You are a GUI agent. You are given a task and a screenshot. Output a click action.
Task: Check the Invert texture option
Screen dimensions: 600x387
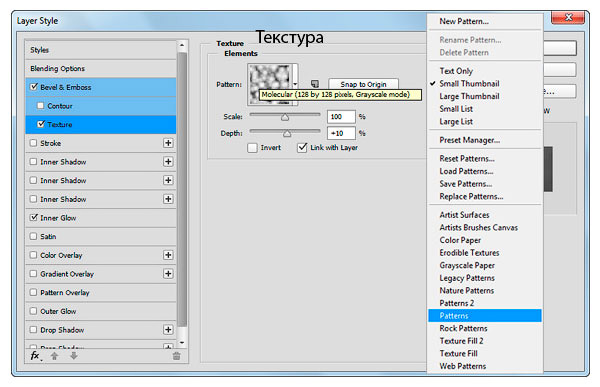click(252, 148)
